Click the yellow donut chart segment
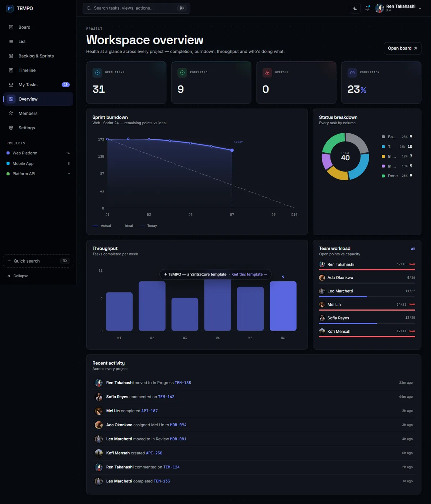 point(338,174)
